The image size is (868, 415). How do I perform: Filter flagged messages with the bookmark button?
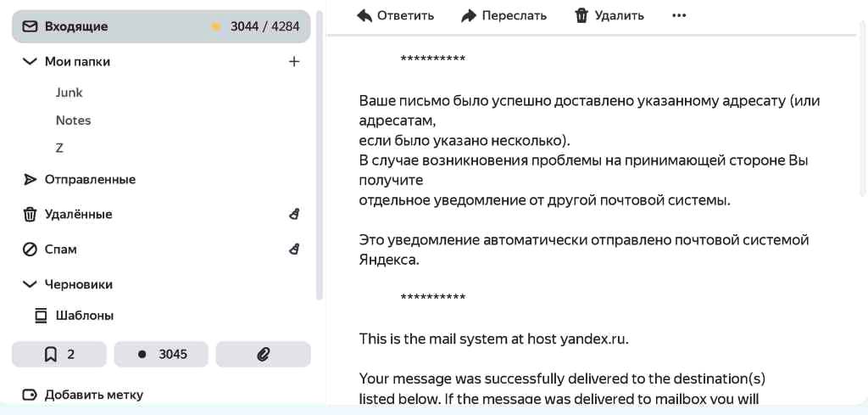tap(59, 354)
